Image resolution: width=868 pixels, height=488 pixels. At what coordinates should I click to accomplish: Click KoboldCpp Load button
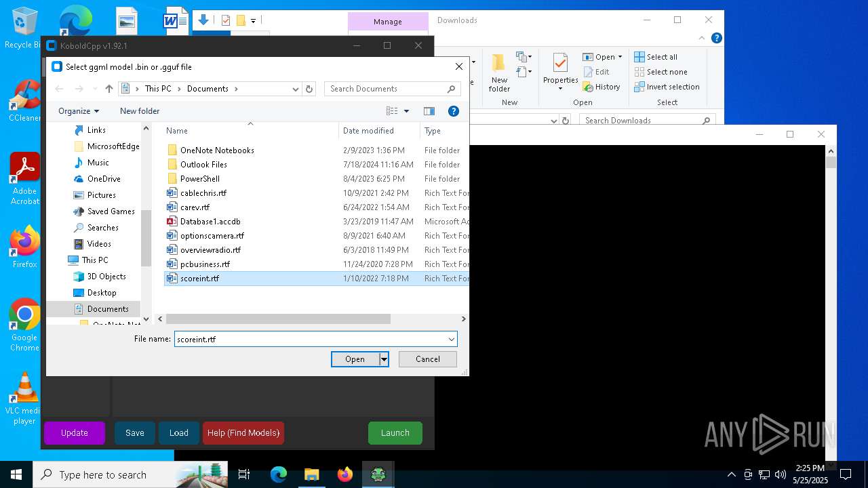coord(179,433)
